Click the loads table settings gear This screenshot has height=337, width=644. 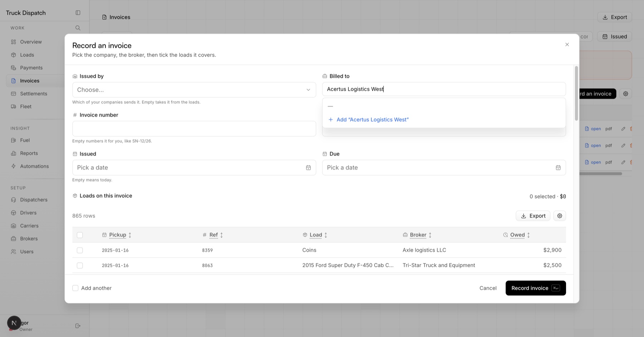click(x=560, y=216)
